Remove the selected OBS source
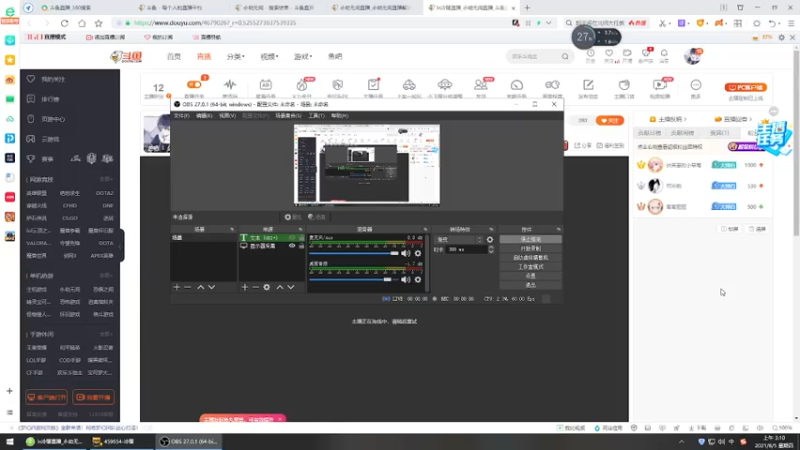Image resolution: width=800 pixels, height=450 pixels. coord(255,287)
